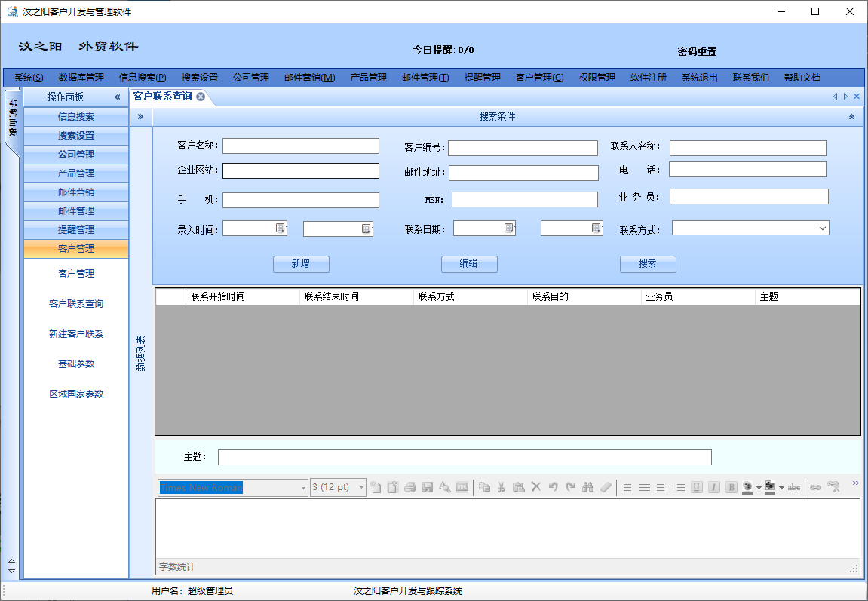The height and width of the screenshot is (601, 868).
Task: Apply strikethrough with the abc icon
Action: (793, 487)
